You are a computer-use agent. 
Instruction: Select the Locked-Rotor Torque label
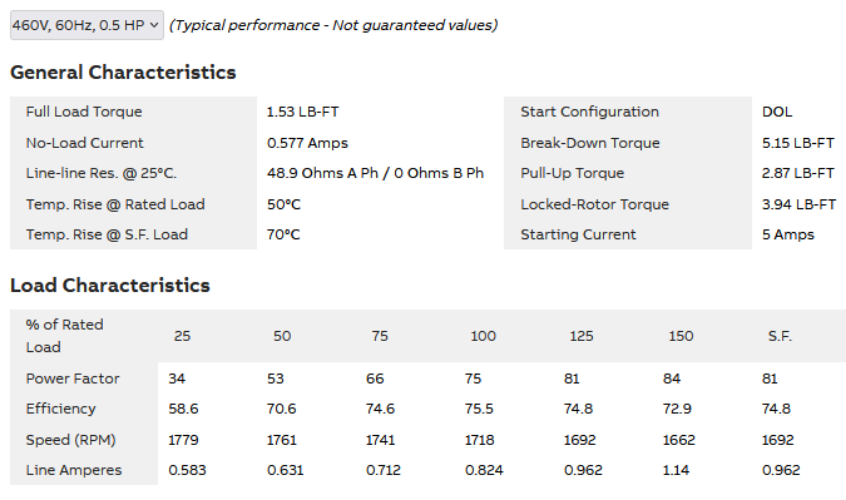594,204
